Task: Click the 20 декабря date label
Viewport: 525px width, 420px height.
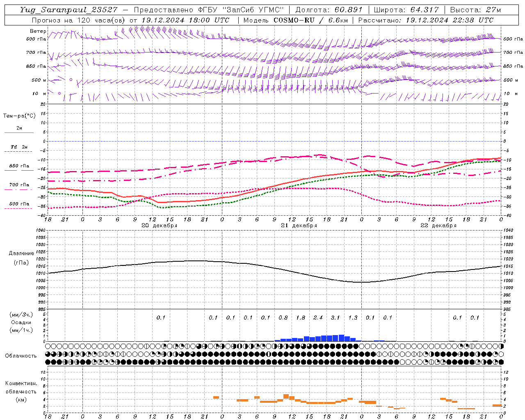Action: coord(160,226)
